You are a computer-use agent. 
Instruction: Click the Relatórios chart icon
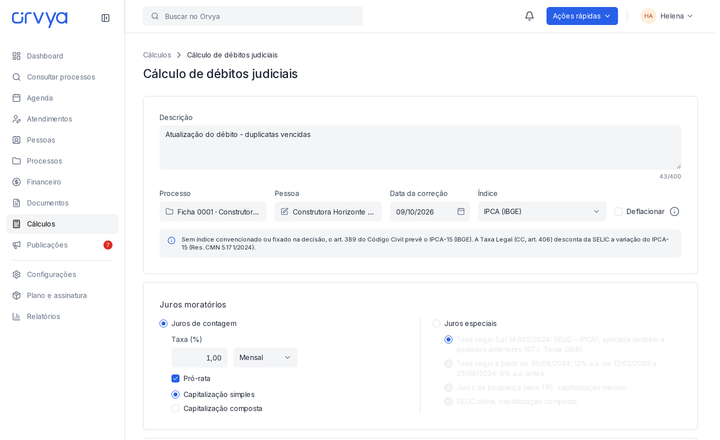pos(17,316)
